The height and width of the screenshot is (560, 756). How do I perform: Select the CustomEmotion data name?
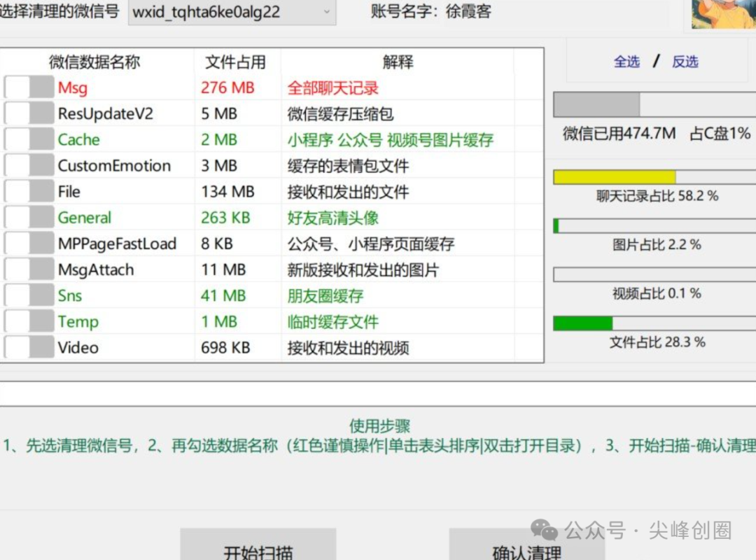click(114, 166)
